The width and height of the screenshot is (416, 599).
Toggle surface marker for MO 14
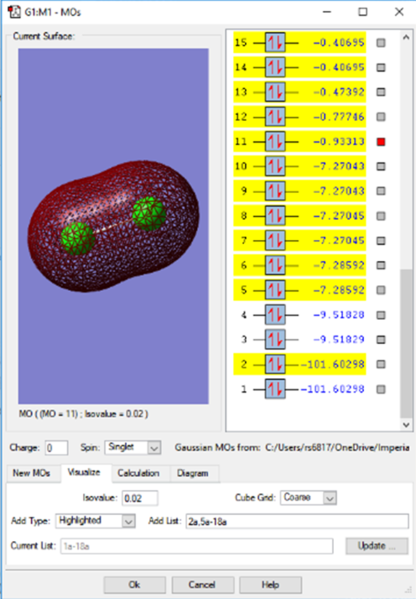(381, 68)
